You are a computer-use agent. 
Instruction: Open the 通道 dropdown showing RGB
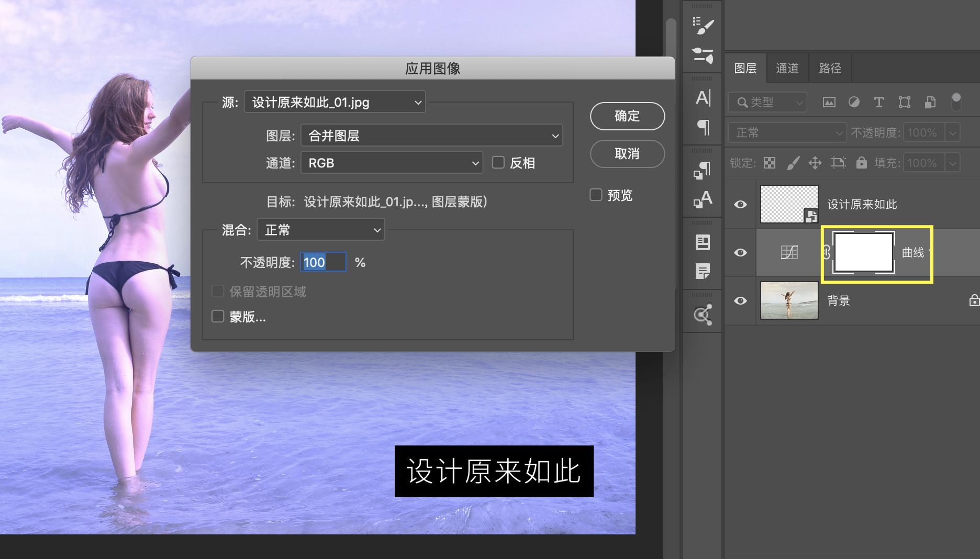click(392, 163)
